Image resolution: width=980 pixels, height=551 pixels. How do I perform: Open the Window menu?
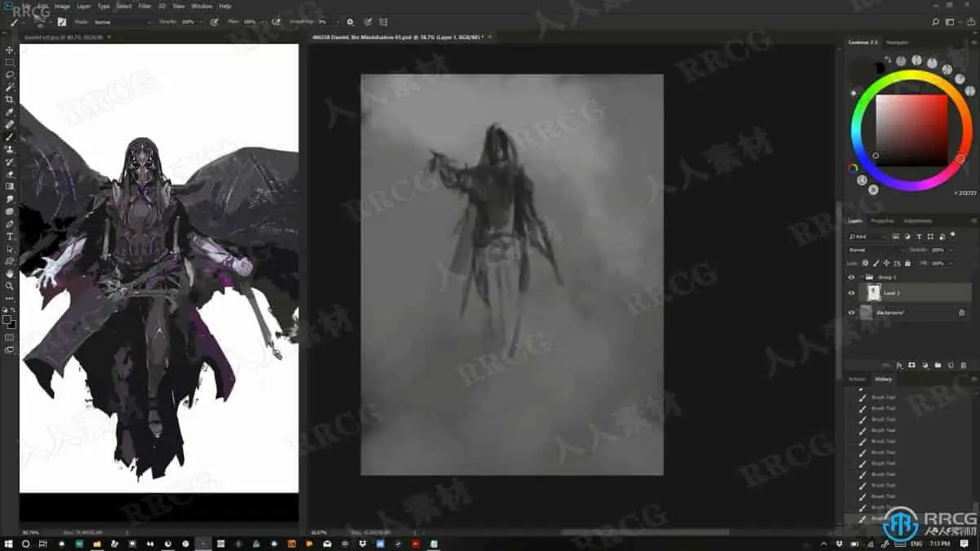pyautogui.click(x=202, y=6)
